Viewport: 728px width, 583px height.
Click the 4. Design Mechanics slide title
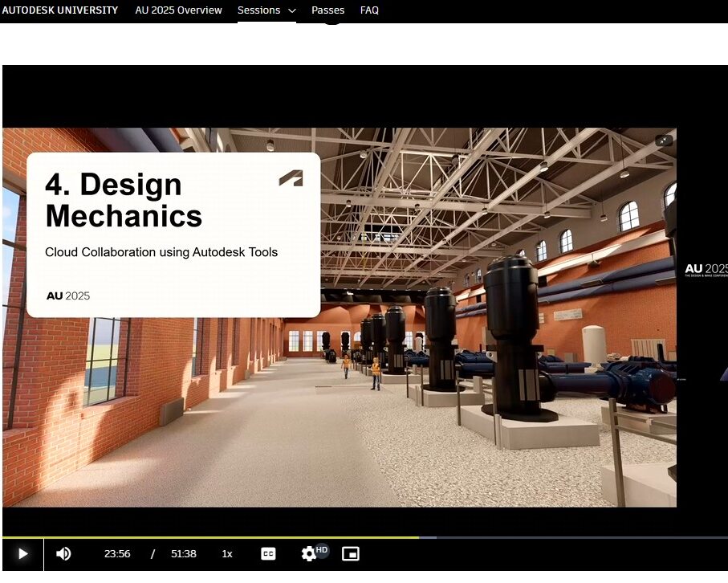124,200
